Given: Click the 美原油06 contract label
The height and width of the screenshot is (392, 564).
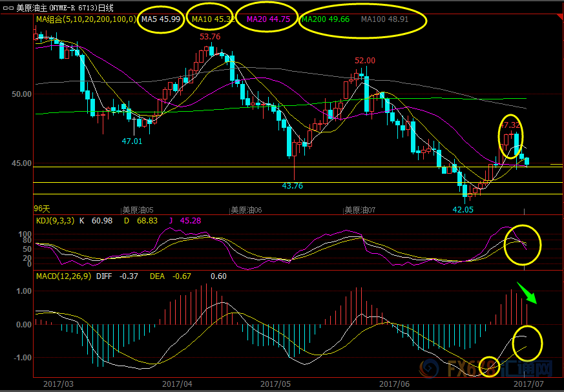Looking at the screenshot, I should tap(247, 211).
